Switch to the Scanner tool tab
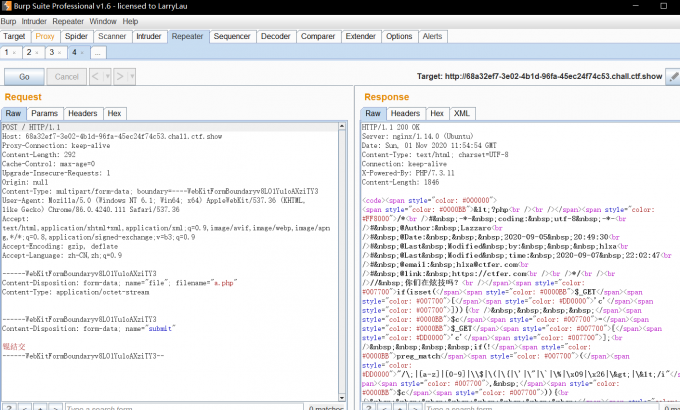 point(112,36)
